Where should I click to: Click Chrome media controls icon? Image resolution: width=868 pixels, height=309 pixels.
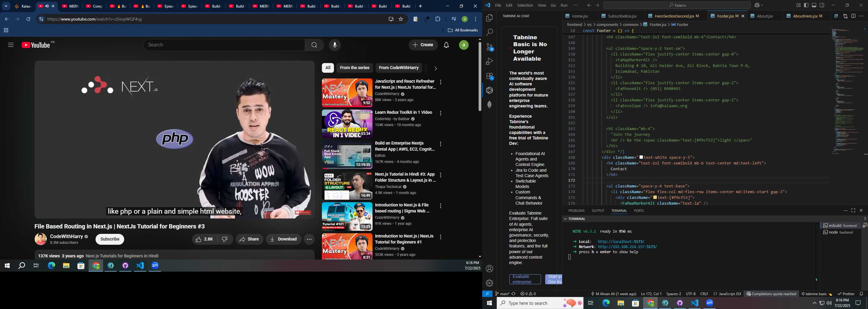[454, 19]
